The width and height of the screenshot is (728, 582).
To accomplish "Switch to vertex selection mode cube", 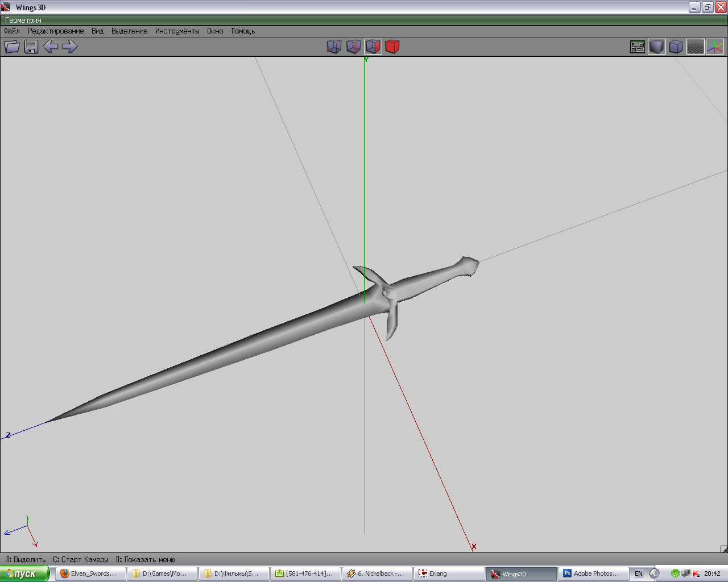I will point(334,47).
